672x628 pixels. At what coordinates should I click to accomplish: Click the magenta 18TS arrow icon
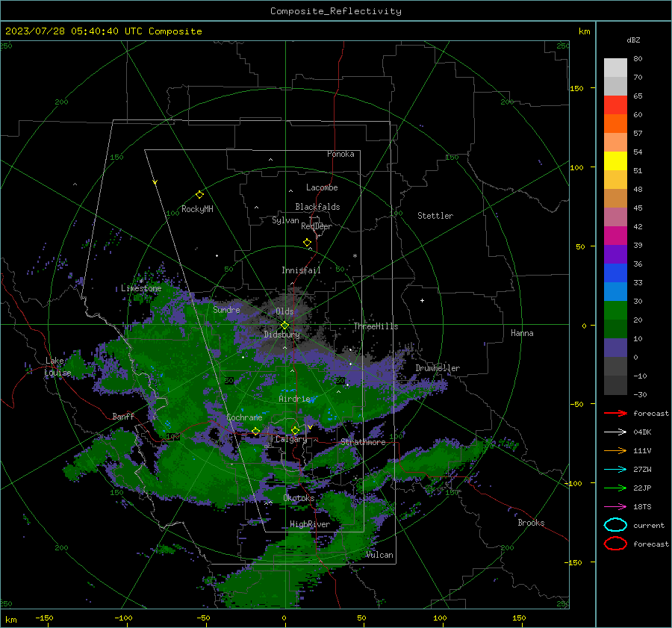[x=615, y=507]
